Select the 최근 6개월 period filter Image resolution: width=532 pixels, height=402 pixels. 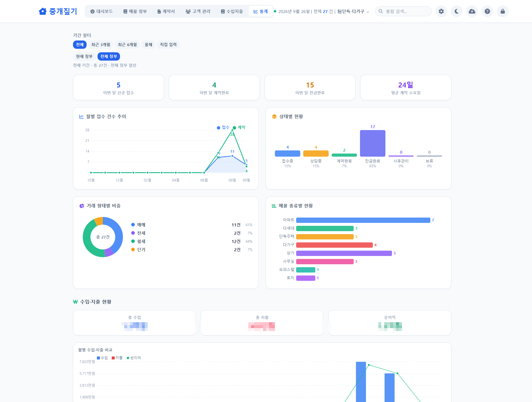(x=127, y=45)
